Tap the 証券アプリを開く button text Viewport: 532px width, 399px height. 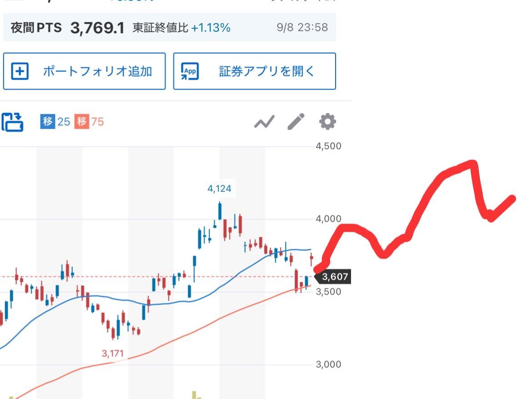tap(266, 72)
